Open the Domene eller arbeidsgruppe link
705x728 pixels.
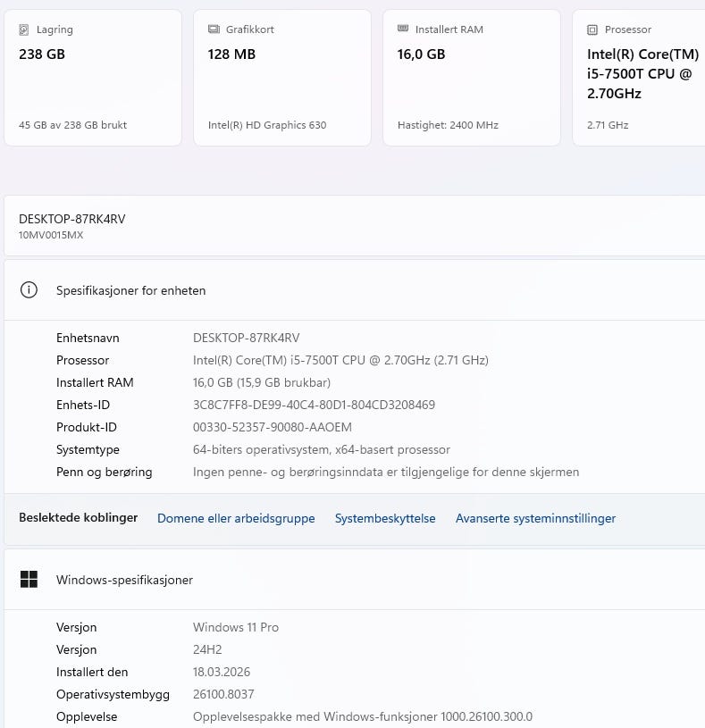(x=236, y=518)
